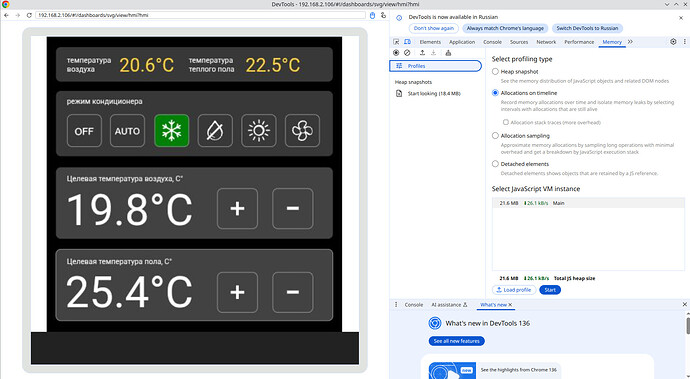Select the snowflake cooling mode icon
The width and height of the screenshot is (690, 379).
click(x=172, y=131)
